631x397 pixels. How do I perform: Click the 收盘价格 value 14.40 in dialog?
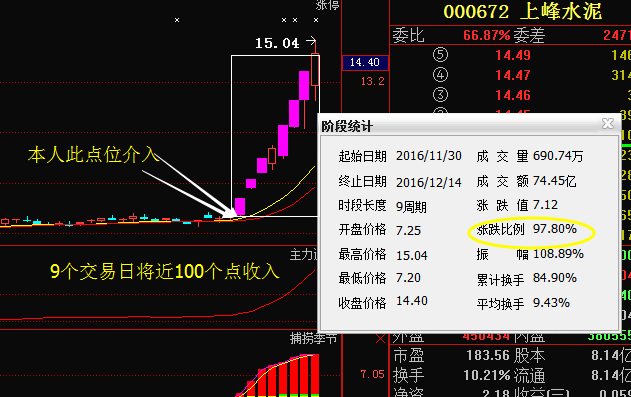pyautogui.click(x=412, y=301)
